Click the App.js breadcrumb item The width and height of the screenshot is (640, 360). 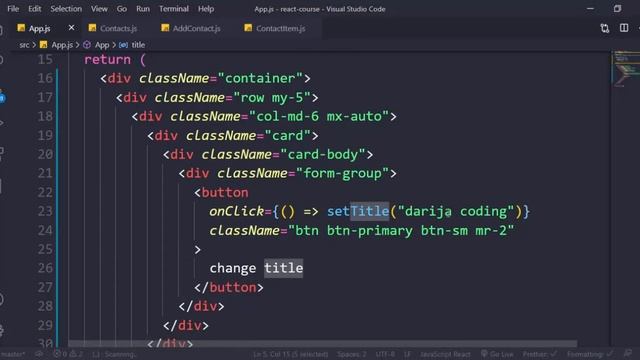tap(62, 45)
